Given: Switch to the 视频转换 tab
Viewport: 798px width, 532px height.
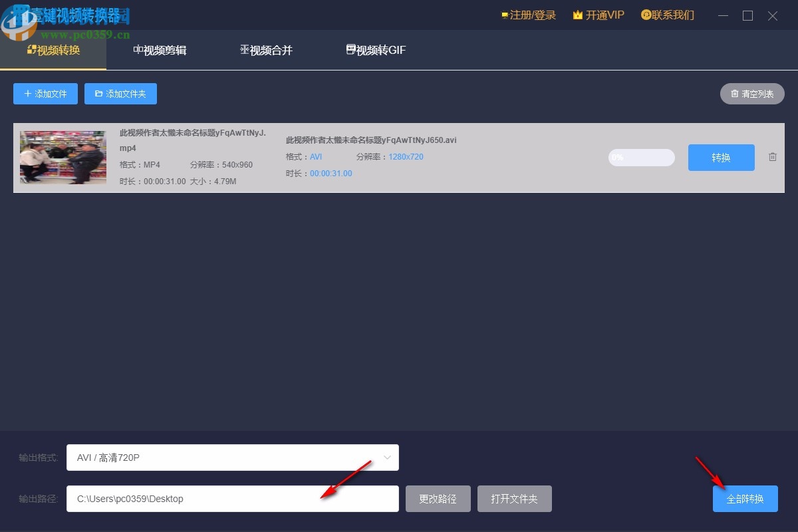Looking at the screenshot, I should (x=53, y=49).
